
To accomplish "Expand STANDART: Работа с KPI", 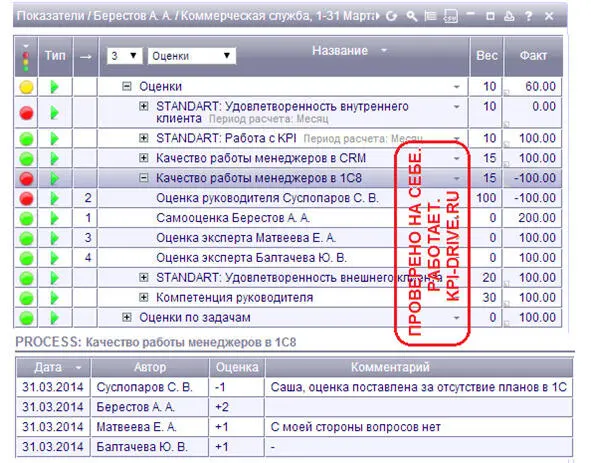I will click(144, 138).
